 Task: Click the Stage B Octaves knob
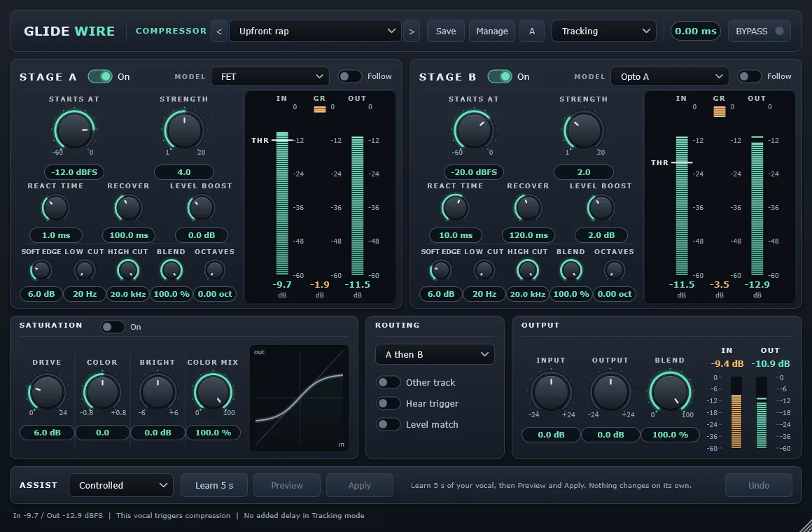614,270
